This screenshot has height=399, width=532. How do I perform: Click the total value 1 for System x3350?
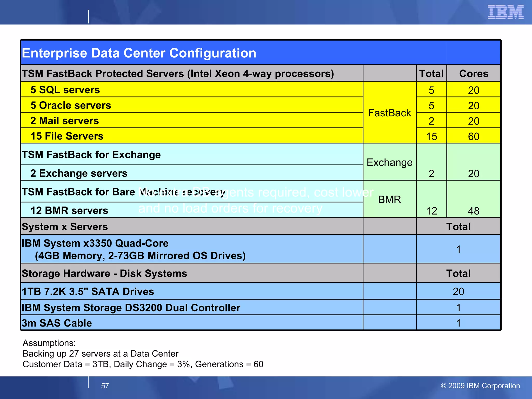click(x=458, y=250)
